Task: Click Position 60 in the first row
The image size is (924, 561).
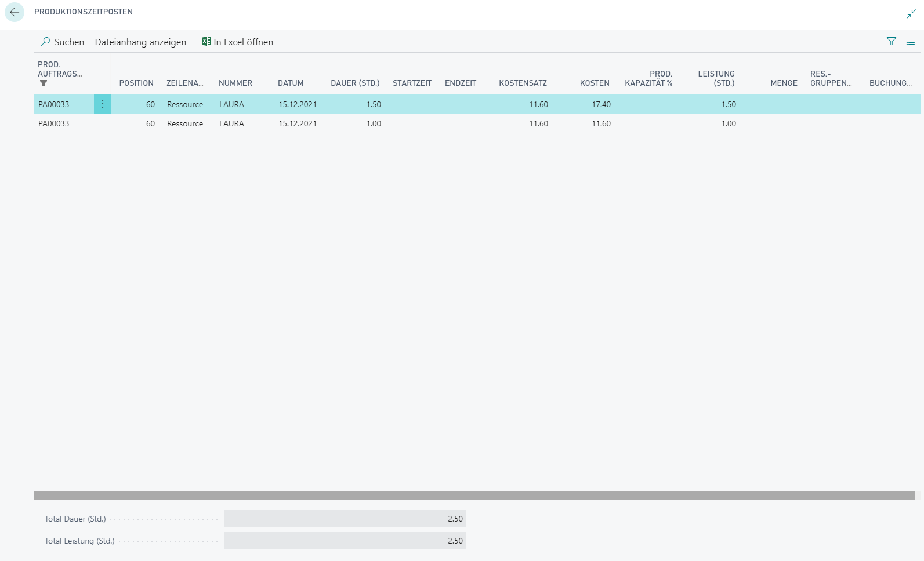Action: [150, 104]
